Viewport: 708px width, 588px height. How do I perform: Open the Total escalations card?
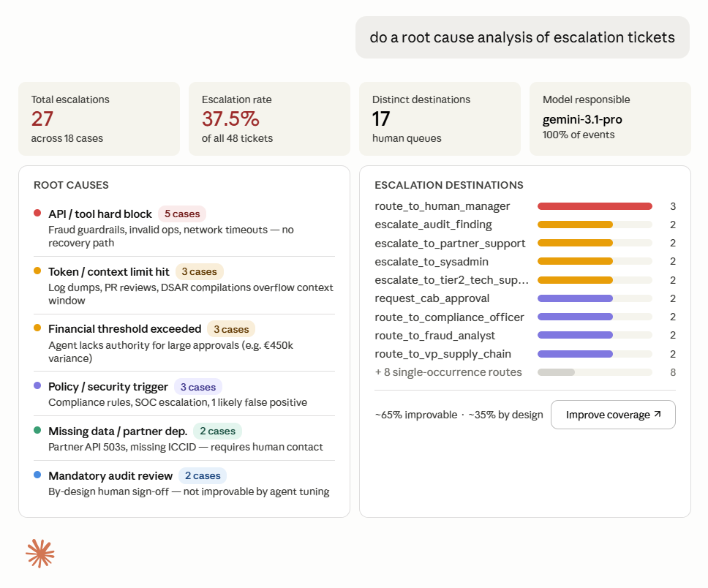tap(99, 118)
